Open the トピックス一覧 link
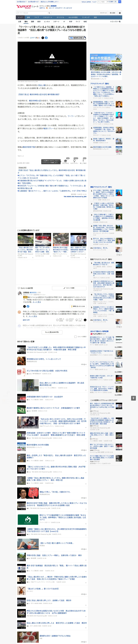The image size is (138, 644). tap(115, 21)
